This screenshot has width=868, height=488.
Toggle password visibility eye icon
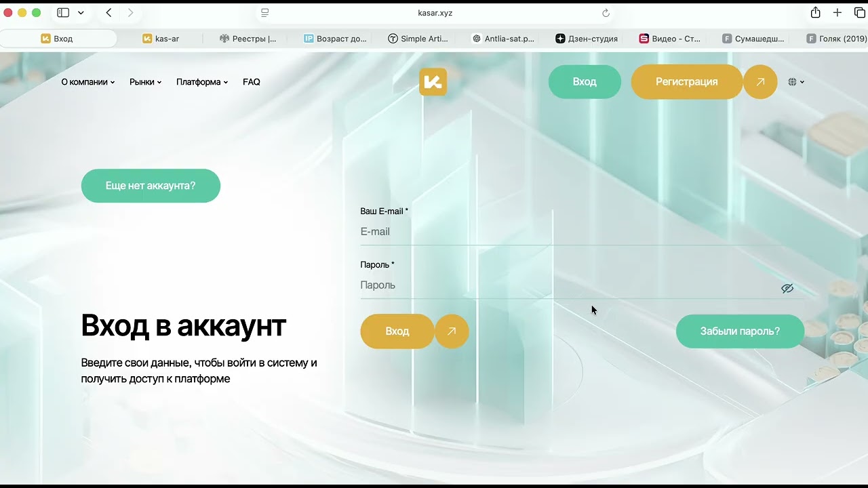click(x=787, y=288)
